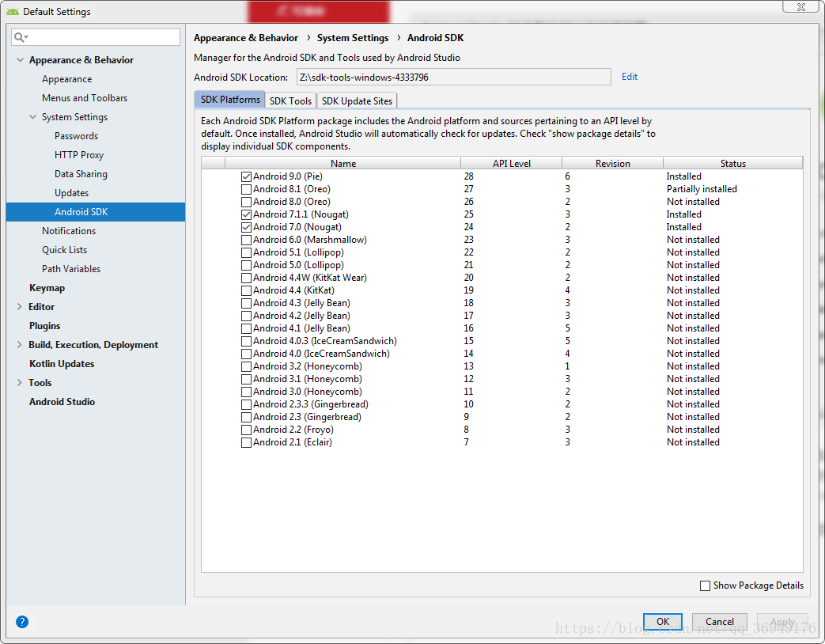Open Notifications settings
Image resolution: width=825 pixels, height=644 pixels.
[x=69, y=230]
